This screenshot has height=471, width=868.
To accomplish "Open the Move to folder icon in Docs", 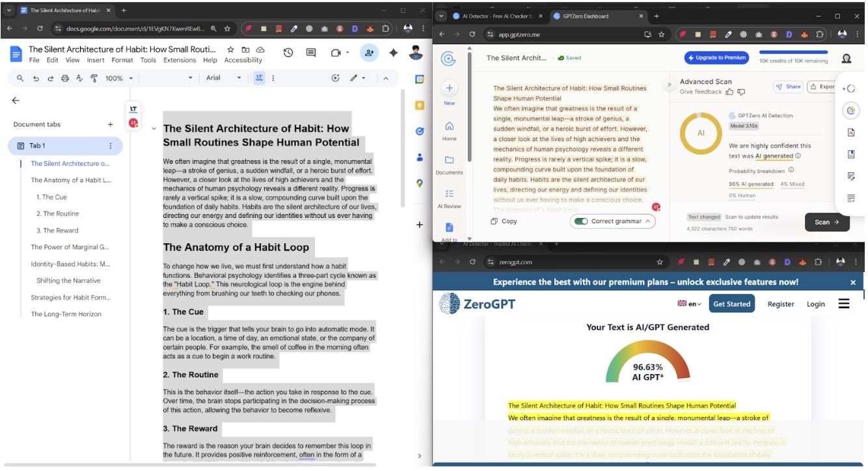I will click(245, 49).
